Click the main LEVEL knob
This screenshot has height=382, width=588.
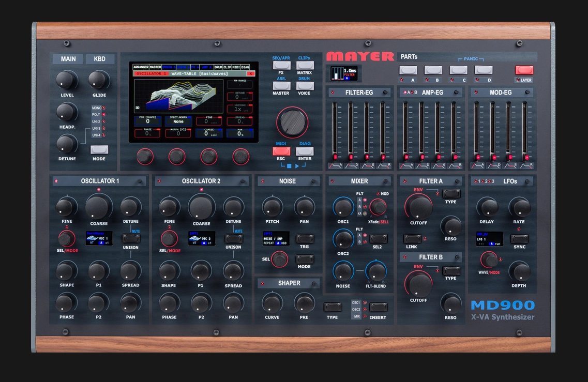pos(66,80)
